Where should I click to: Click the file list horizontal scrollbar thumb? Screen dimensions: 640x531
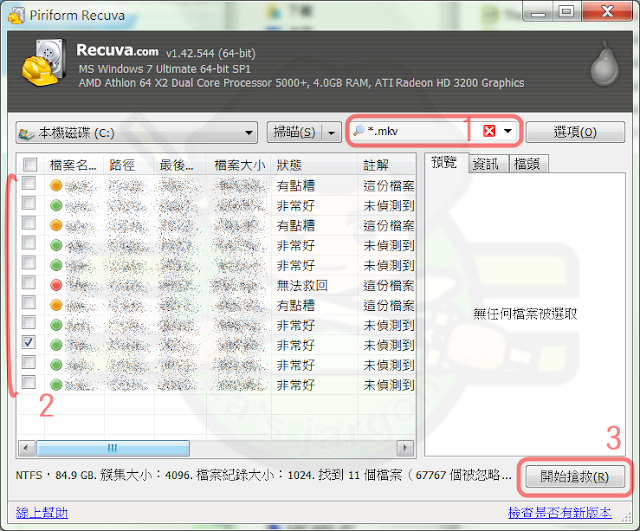[x=113, y=448]
